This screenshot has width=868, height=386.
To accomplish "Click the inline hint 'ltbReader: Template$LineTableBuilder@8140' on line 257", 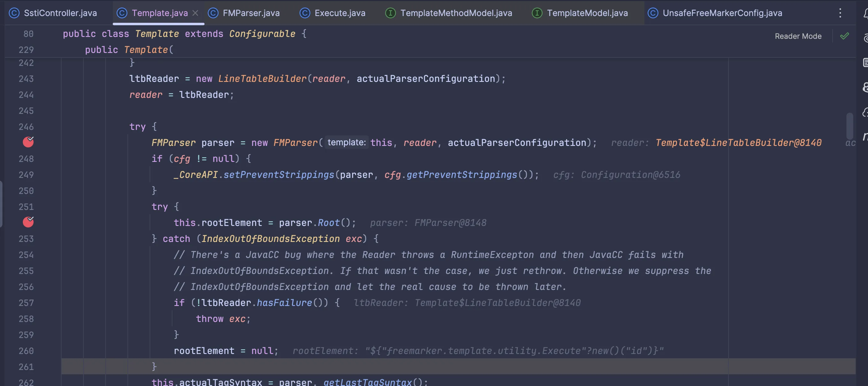I will [467, 303].
